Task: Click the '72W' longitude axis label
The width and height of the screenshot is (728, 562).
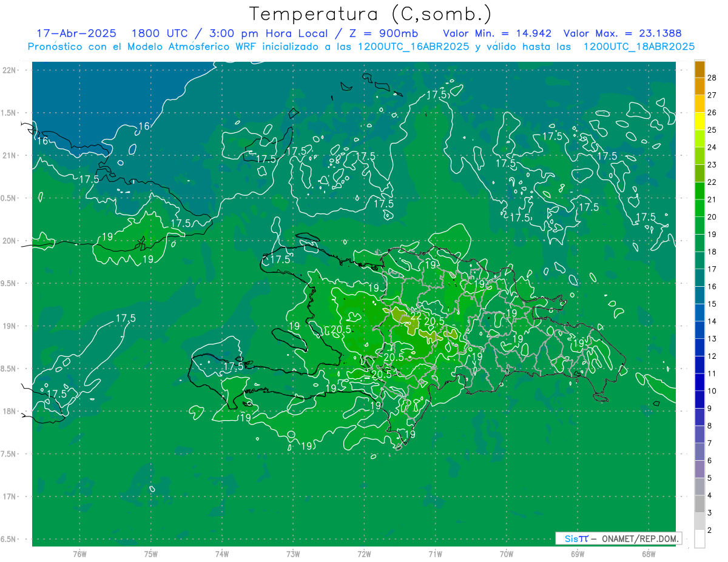Action: click(x=364, y=554)
